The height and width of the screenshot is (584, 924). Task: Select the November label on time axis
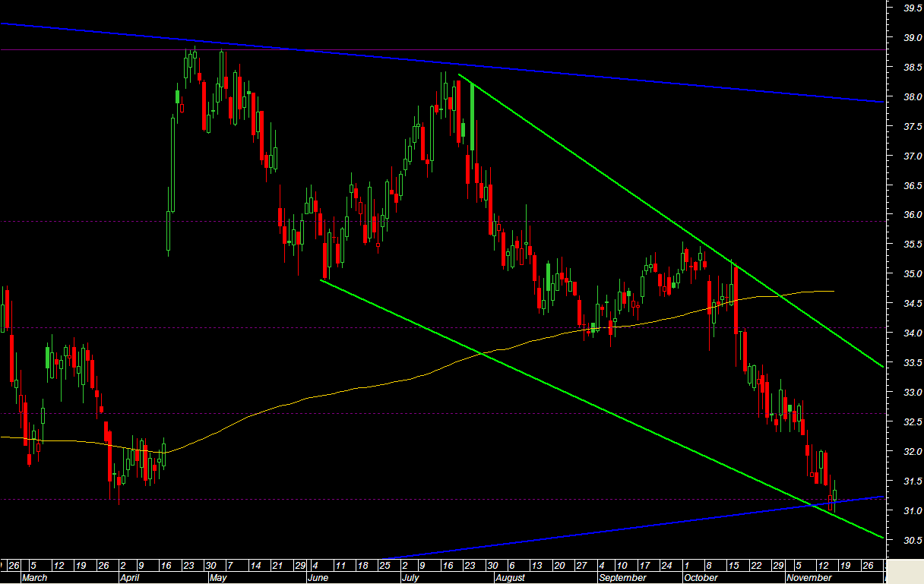(x=808, y=578)
